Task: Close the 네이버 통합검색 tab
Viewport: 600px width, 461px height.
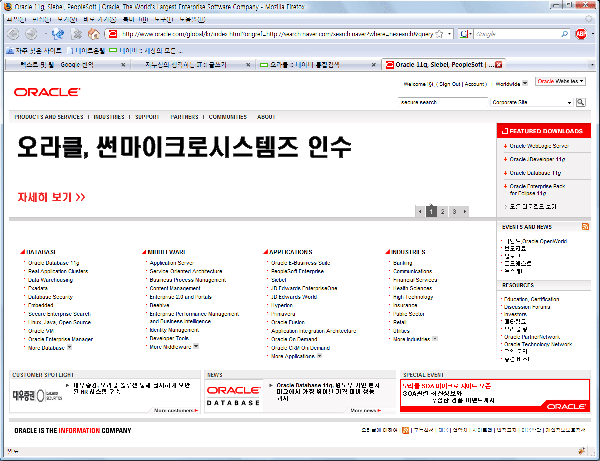Action: point(373,65)
